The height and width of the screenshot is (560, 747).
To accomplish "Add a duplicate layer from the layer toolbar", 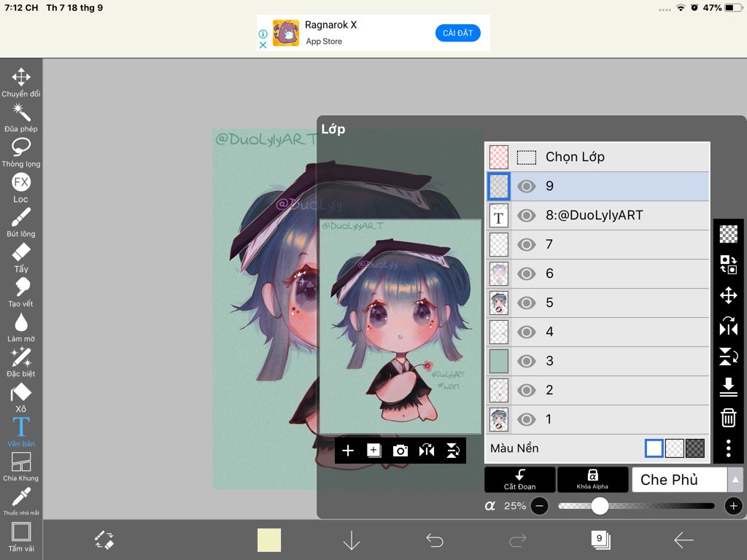I will (374, 451).
